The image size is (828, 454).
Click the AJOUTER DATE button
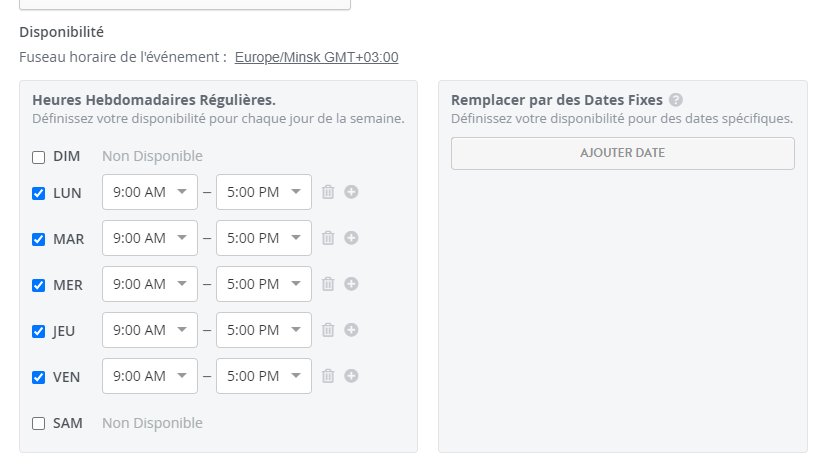623,153
